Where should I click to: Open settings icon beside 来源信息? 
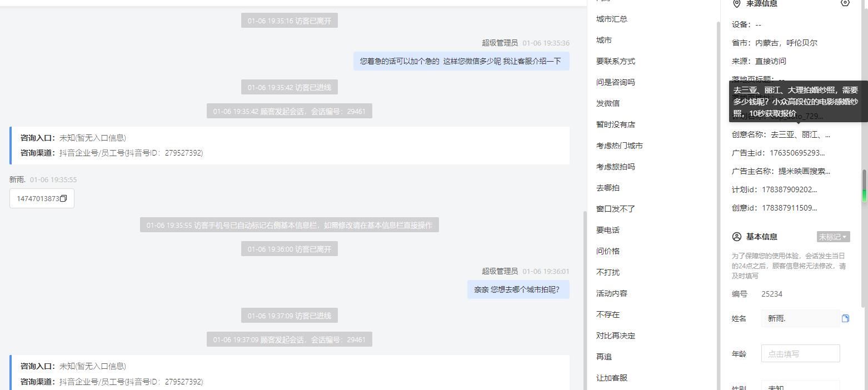pyautogui.click(x=845, y=3)
